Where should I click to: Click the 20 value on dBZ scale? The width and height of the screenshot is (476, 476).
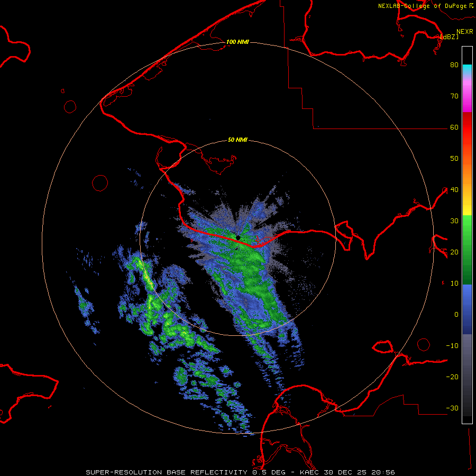coord(454,252)
